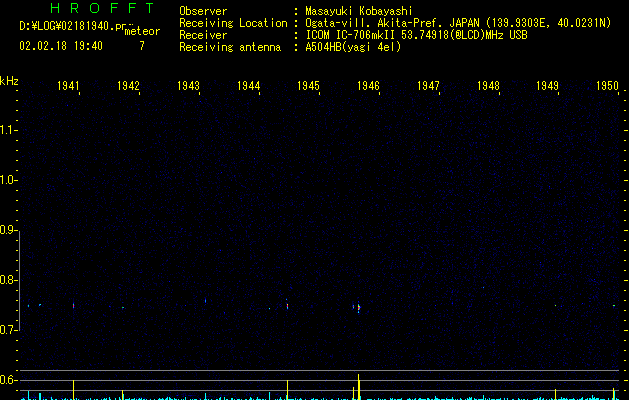Screen dimensions: 629x400
Task: Click the Receiver field label
Action: click(x=203, y=35)
